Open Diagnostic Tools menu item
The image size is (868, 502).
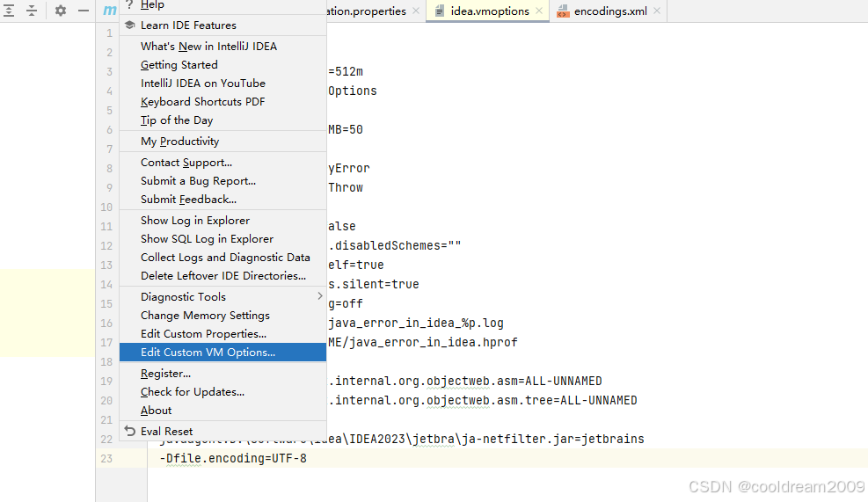coord(222,296)
